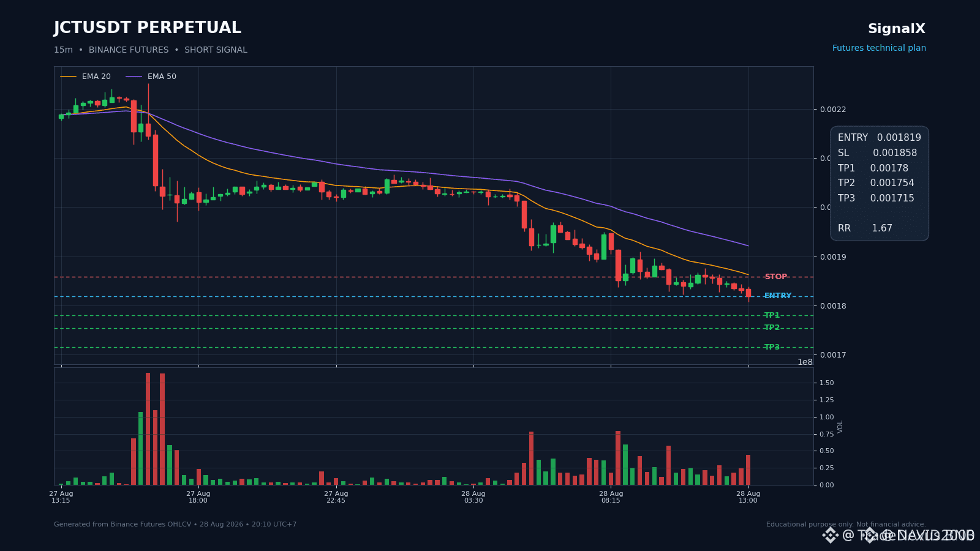Click the 0.00 volume axis label
The height and width of the screenshot is (551, 980).
click(x=827, y=485)
